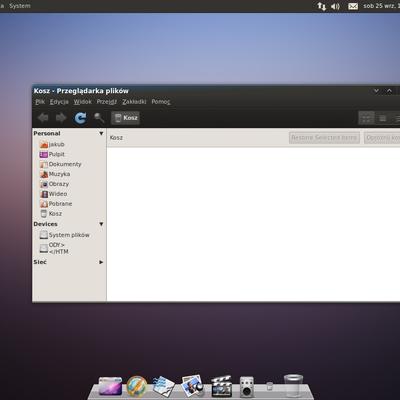This screenshot has height=400, width=400.
Task: Launch the clapperboard video dock icon
Action: 221,386
